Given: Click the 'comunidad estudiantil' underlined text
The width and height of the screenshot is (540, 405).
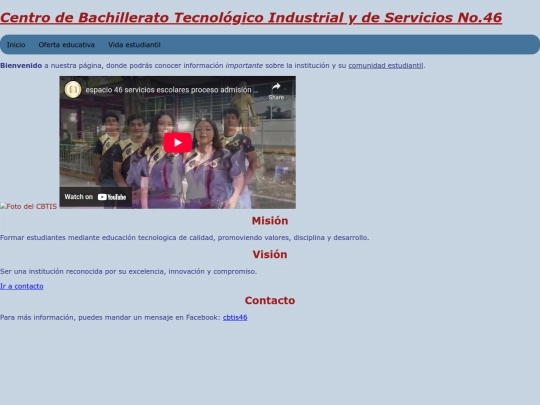Looking at the screenshot, I should pos(386,65).
